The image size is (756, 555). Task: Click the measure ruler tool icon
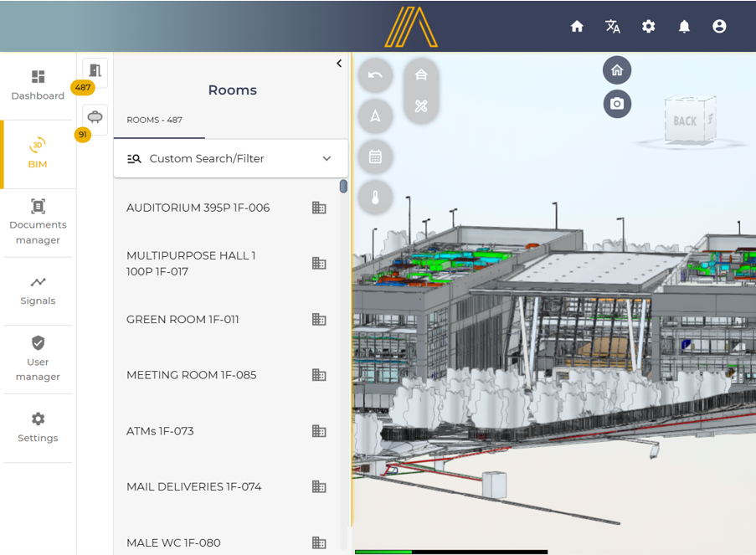coord(421,106)
